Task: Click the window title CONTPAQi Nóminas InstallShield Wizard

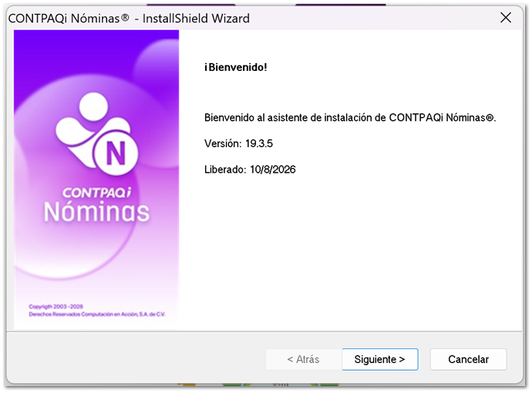Action: (129, 18)
